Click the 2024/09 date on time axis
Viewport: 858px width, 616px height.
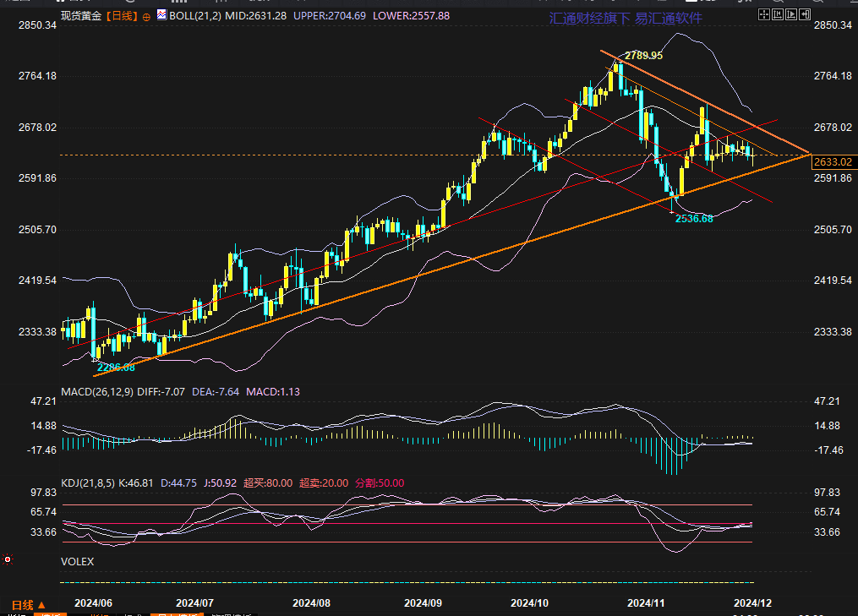click(424, 603)
